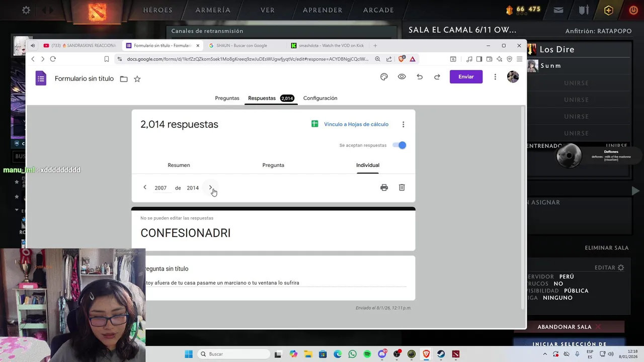
Task: Open the Brave Shields lion icon
Action: [x=401, y=59]
